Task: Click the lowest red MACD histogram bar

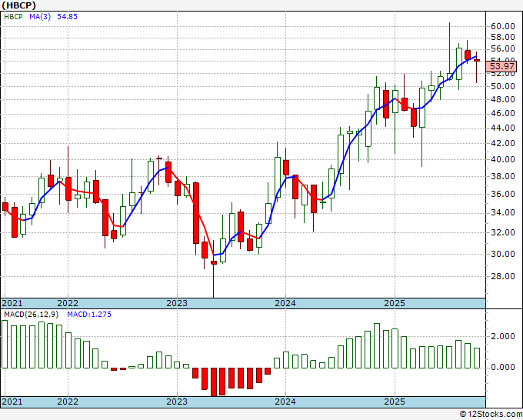Action: click(x=214, y=382)
